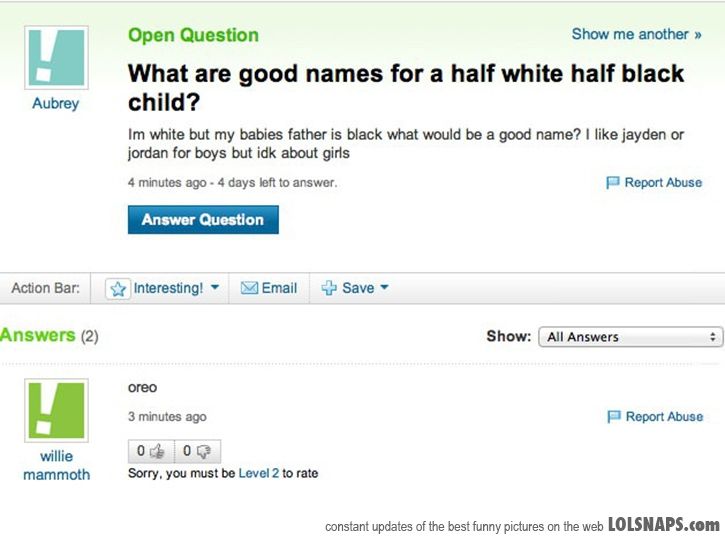Image resolution: width=725 pixels, height=544 pixels.
Task: Open the Interesting! dropdown arrow
Action: (213, 288)
